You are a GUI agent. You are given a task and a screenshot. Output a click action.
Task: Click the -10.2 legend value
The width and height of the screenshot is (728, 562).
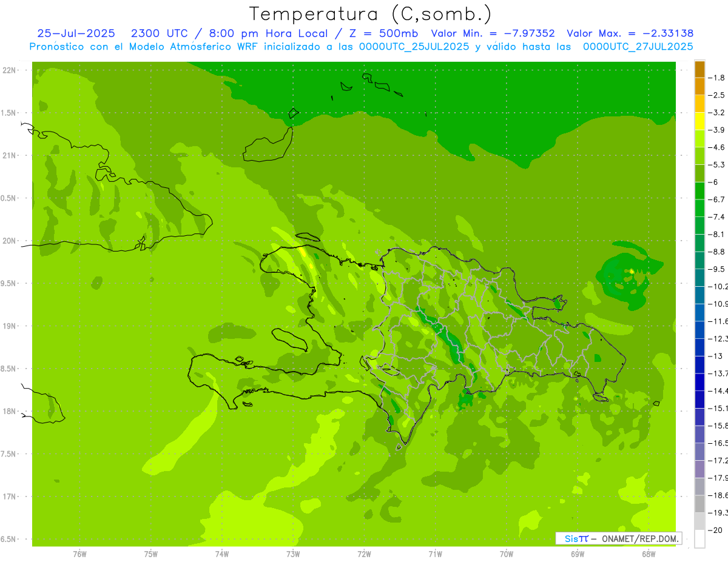pyautogui.click(x=718, y=286)
